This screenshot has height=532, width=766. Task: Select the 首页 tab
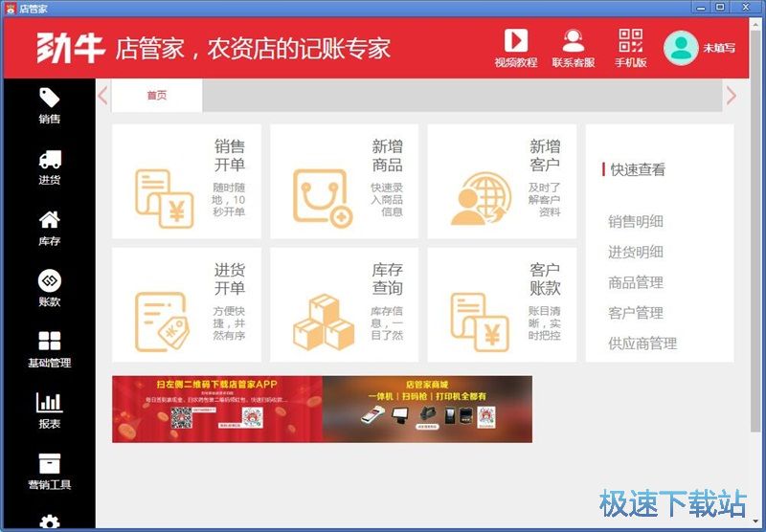coord(157,95)
